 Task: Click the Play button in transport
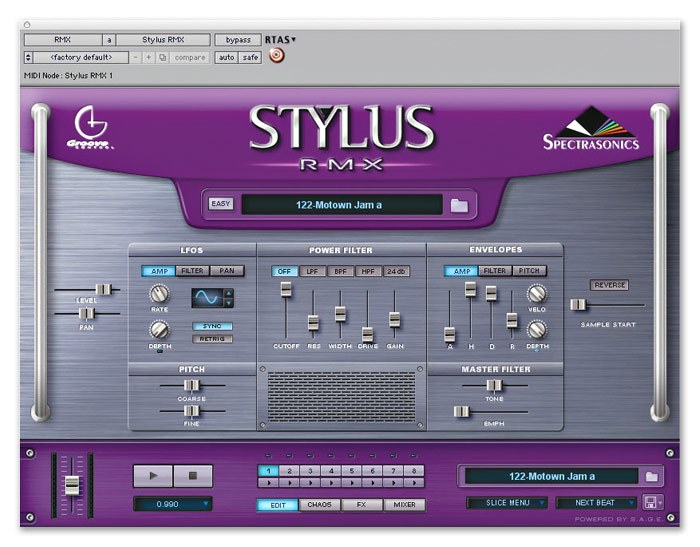pos(153,475)
